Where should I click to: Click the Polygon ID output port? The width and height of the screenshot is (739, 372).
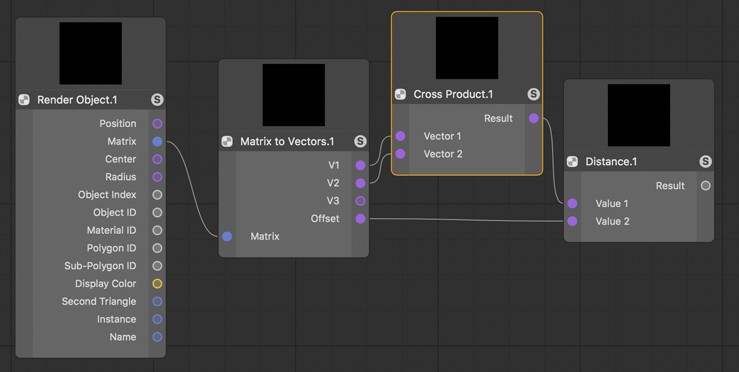[157, 248]
